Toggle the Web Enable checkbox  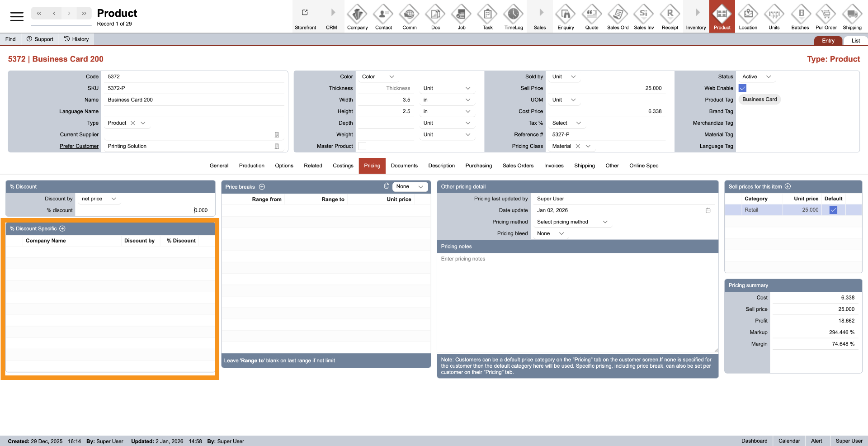(742, 88)
